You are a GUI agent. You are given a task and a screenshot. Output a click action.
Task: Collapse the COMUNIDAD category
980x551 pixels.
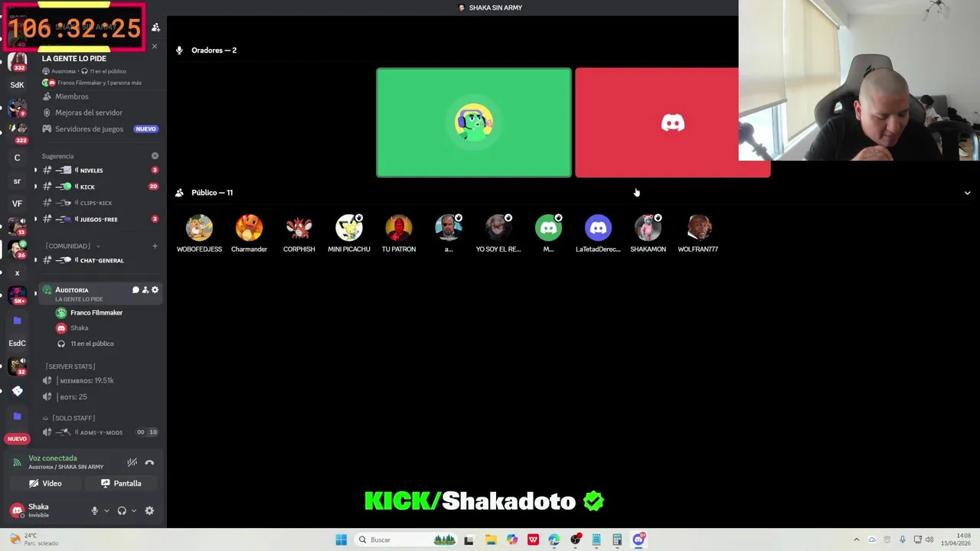(x=73, y=246)
